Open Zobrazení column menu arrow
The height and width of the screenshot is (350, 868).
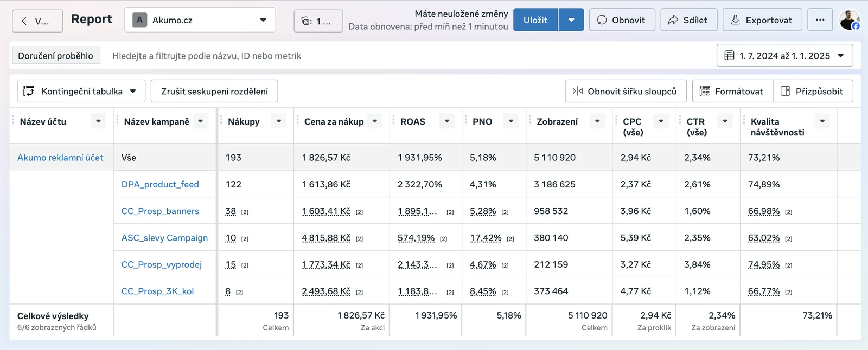597,121
